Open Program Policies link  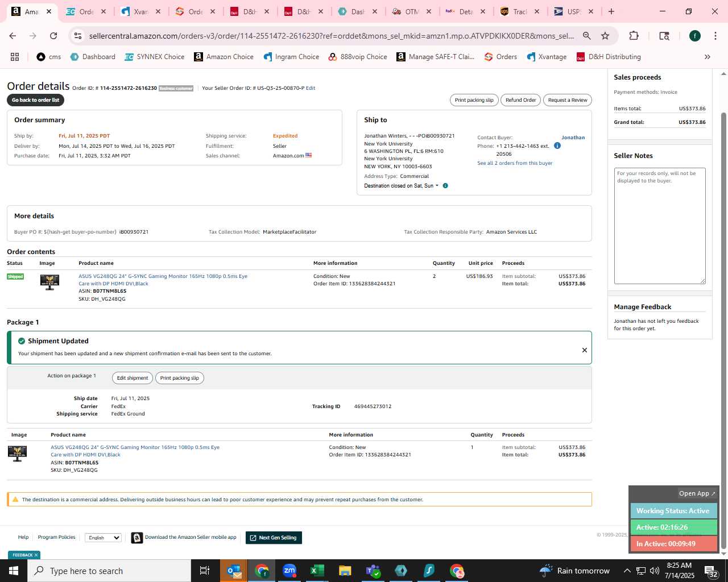[x=56, y=537]
